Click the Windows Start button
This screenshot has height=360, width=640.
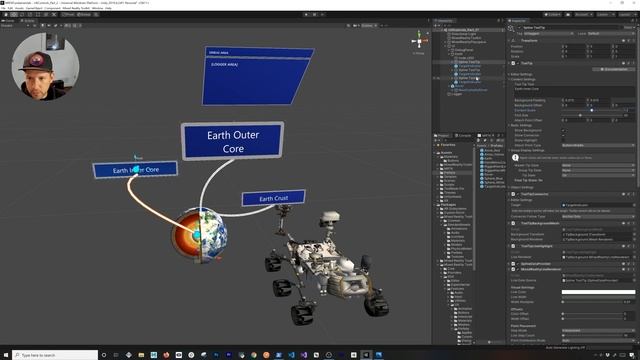[6, 355]
